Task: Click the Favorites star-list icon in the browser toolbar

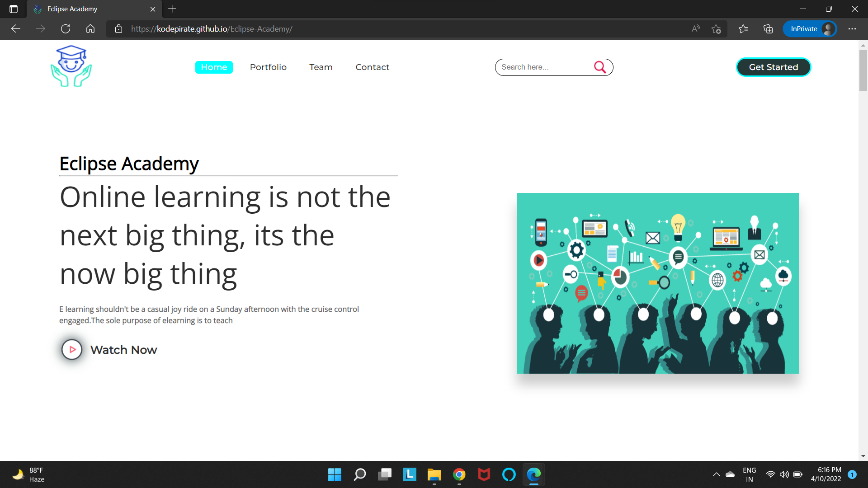Action: 743,28
